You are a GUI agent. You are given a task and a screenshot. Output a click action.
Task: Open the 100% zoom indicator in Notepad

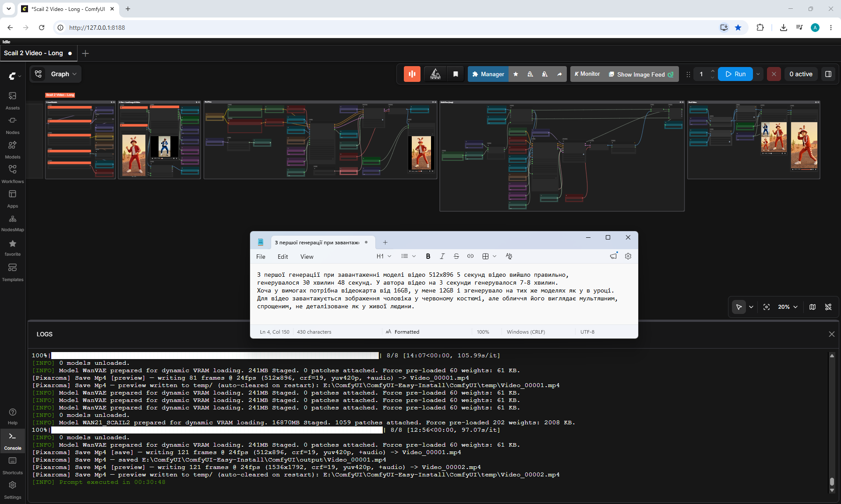[483, 332]
